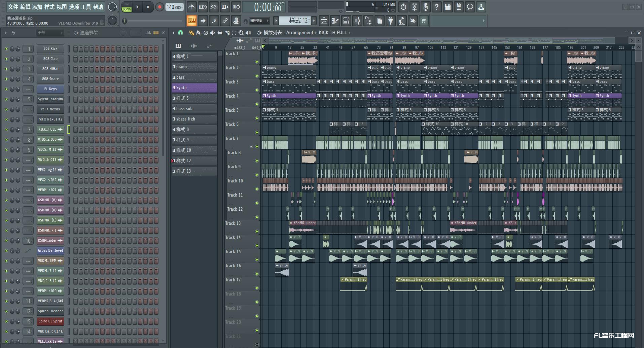The image size is (644, 348).
Task: Open the 样式 menu
Action: click(49, 7)
